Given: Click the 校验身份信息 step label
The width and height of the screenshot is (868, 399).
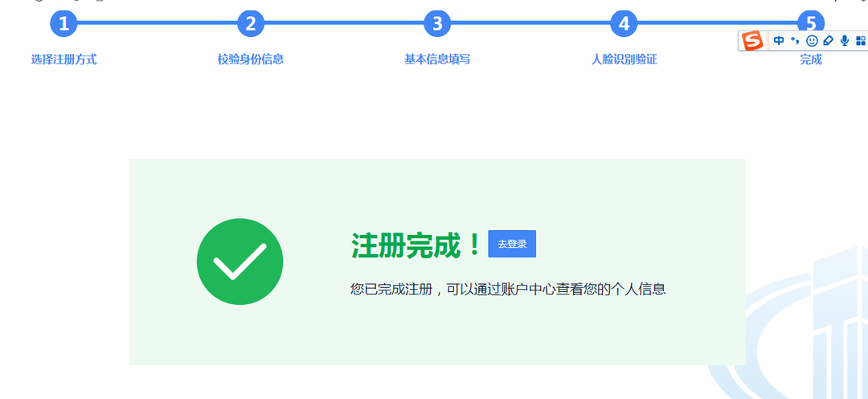Looking at the screenshot, I should [x=251, y=60].
